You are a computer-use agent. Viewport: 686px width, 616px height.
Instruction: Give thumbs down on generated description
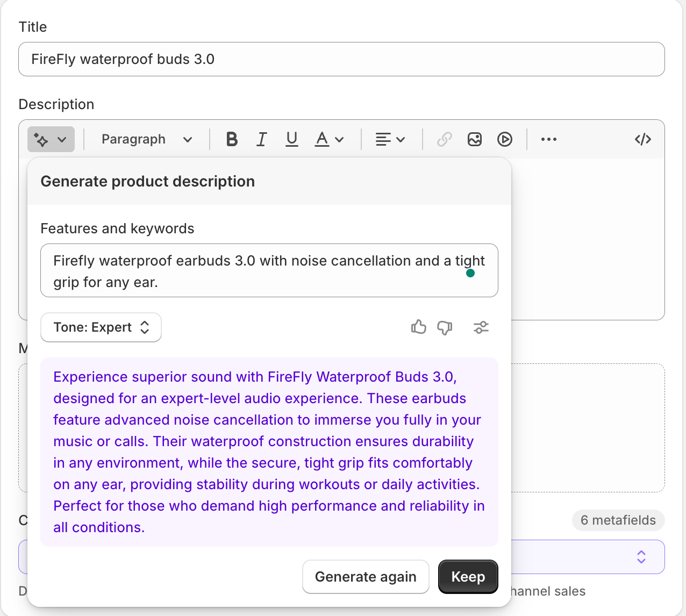point(445,327)
